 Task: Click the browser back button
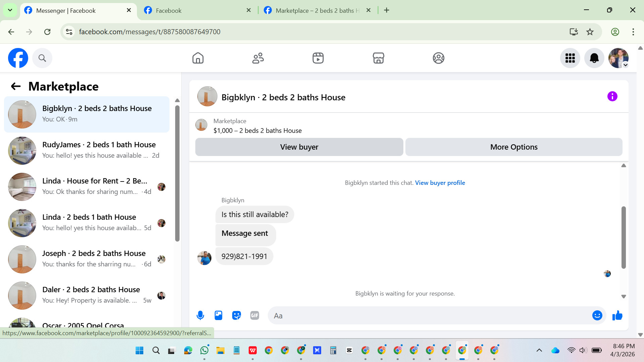(11, 32)
